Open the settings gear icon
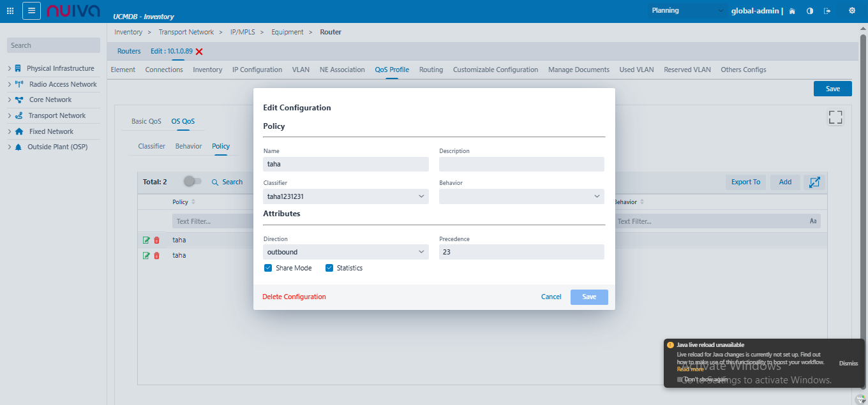The image size is (868, 405). (x=852, y=11)
